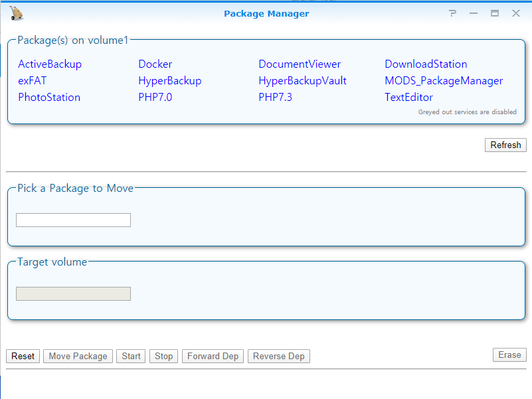Click the Reset button
The height and width of the screenshot is (399, 532).
[23, 357]
